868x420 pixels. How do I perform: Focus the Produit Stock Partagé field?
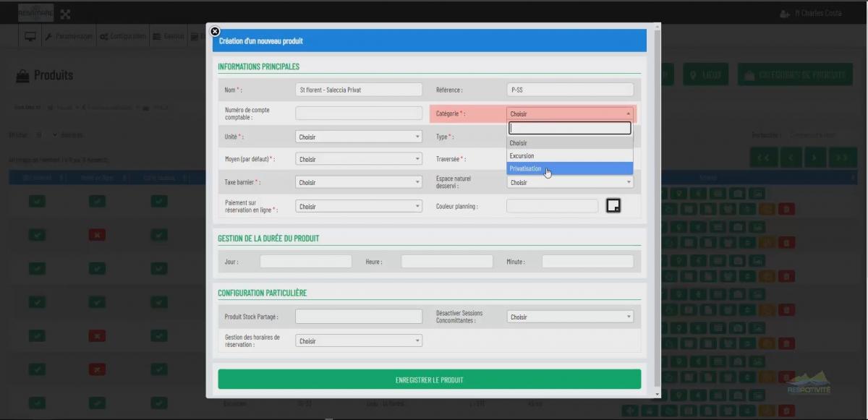pyautogui.click(x=359, y=317)
